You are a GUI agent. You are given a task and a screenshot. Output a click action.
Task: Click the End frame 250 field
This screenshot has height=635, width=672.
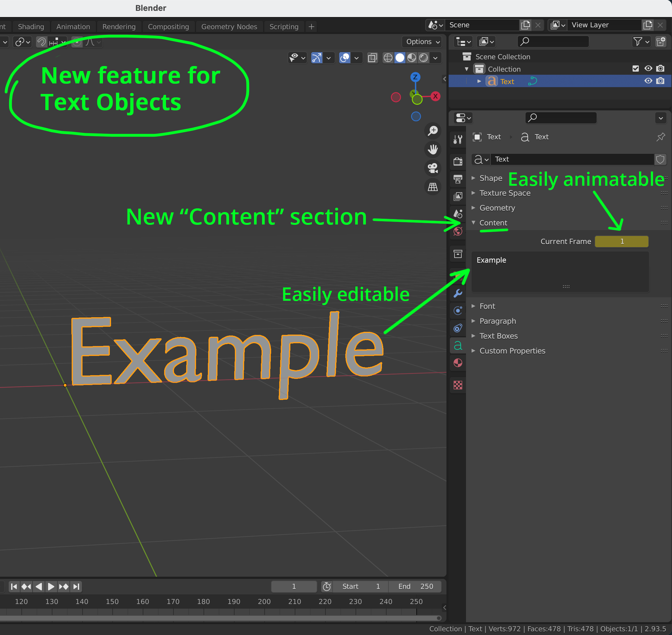[x=415, y=587]
